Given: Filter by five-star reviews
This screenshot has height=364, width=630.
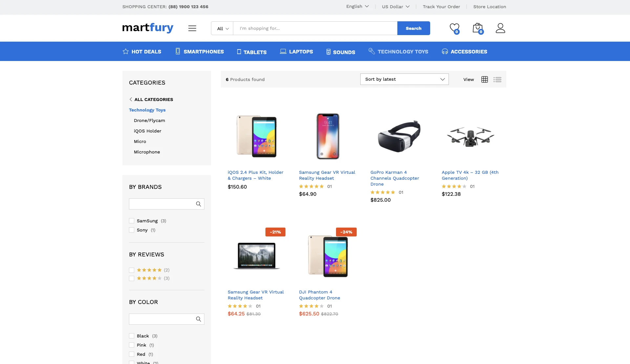Looking at the screenshot, I should [132, 270].
